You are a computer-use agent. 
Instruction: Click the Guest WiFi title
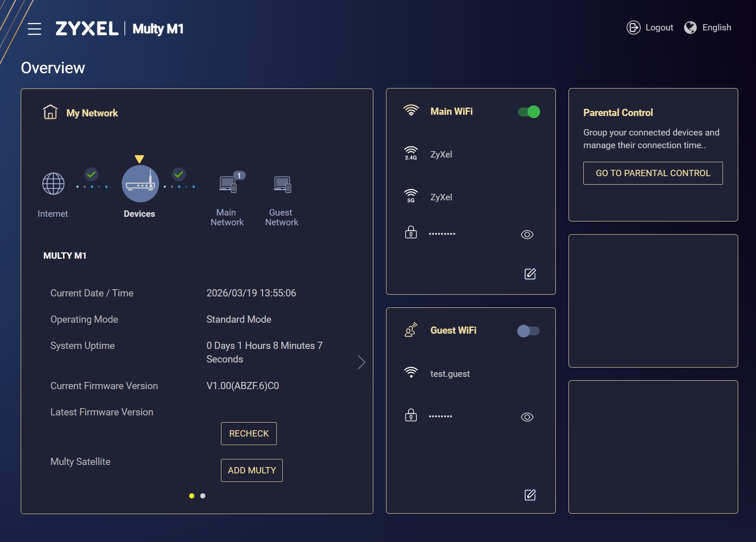point(453,330)
